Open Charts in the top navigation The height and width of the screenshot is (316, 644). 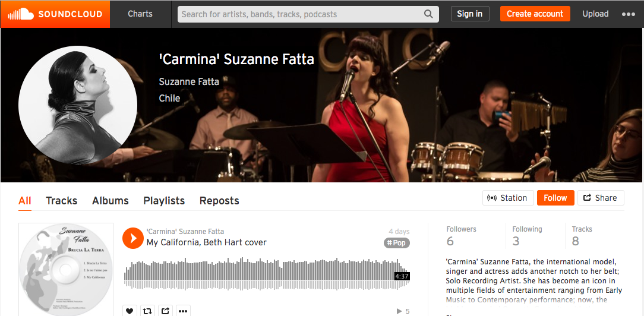[140, 14]
